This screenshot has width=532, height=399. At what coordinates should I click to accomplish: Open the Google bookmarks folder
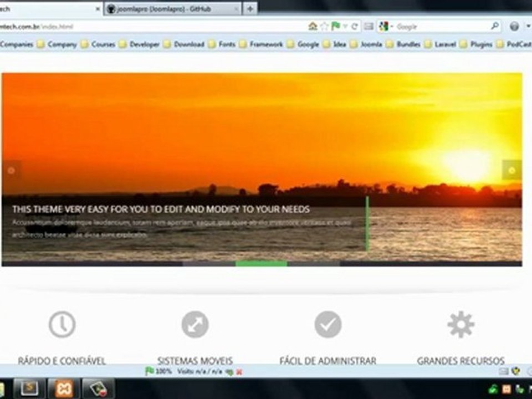click(x=303, y=44)
